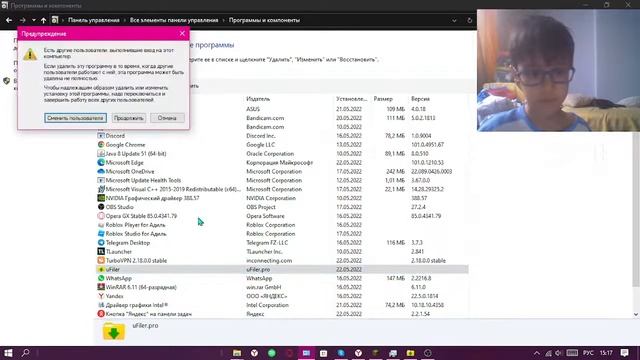Viewport: 640px width, 360px height.
Task: Select the OBS Studio icon
Action: click(x=101, y=207)
